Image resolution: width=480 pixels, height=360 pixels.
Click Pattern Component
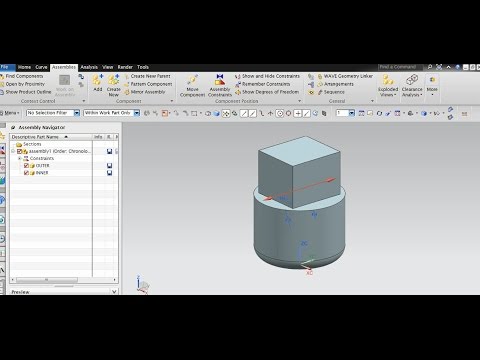click(148, 84)
